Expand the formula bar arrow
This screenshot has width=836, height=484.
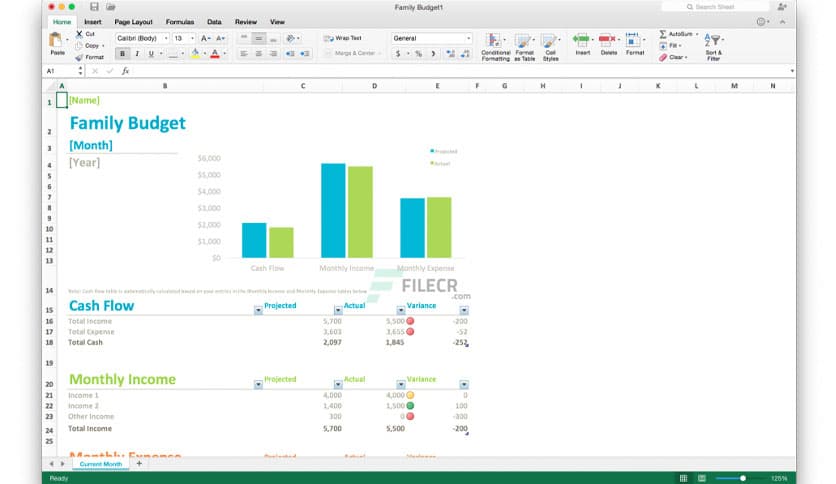[792, 71]
